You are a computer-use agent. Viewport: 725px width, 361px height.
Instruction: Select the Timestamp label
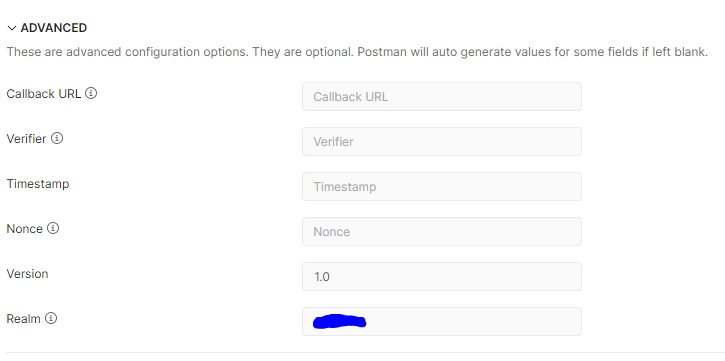point(38,184)
